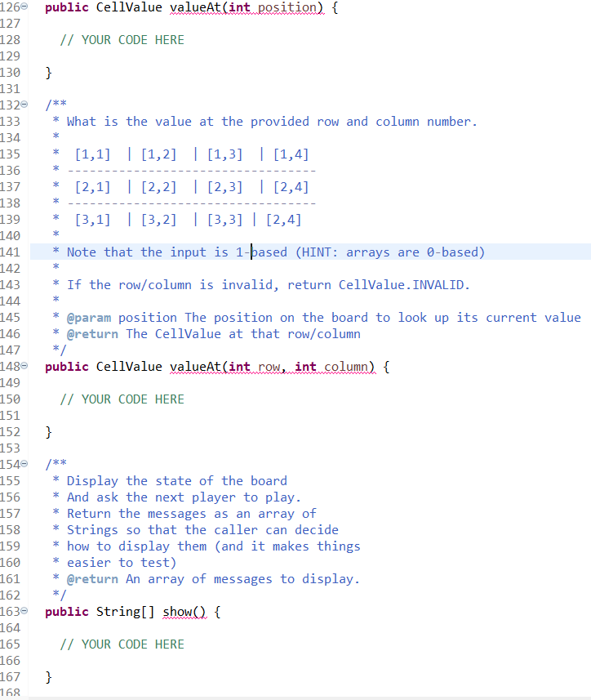Click 'Display the state of the board' line
Image resolution: width=591 pixels, height=700 pixels.
[177, 481]
